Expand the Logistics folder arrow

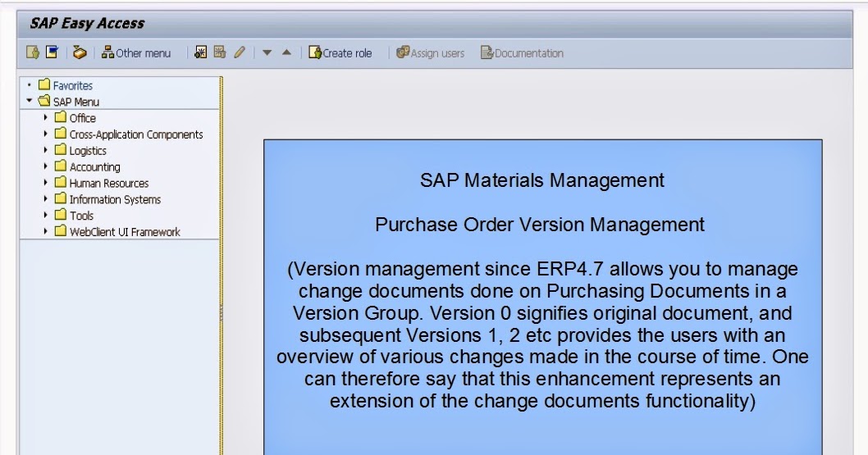[x=45, y=150]
